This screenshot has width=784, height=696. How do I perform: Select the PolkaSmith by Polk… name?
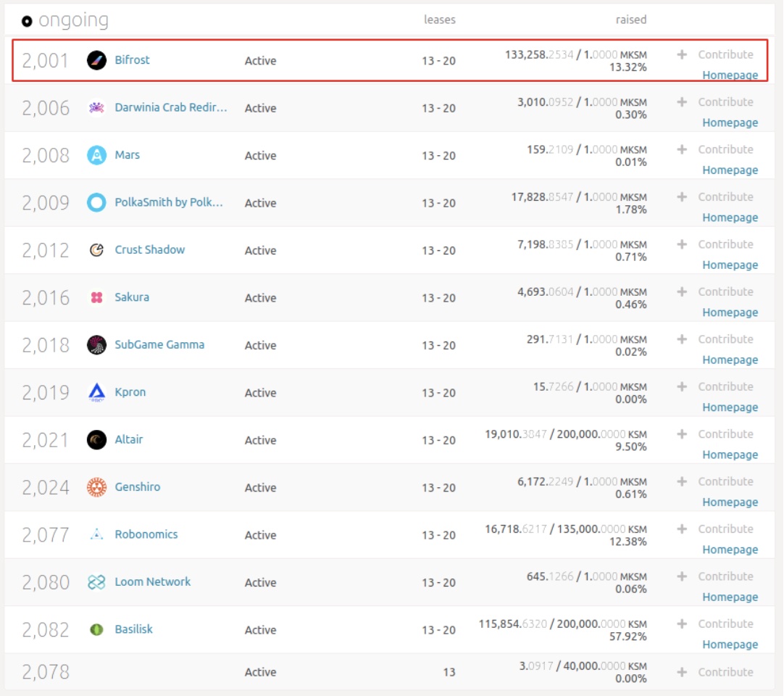coord(169,203)
